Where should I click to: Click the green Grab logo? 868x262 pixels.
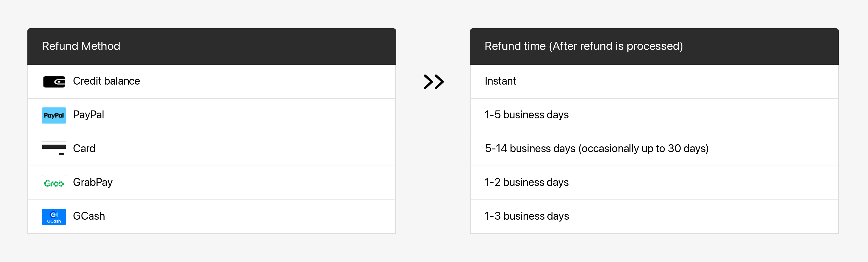click(54, 183)
